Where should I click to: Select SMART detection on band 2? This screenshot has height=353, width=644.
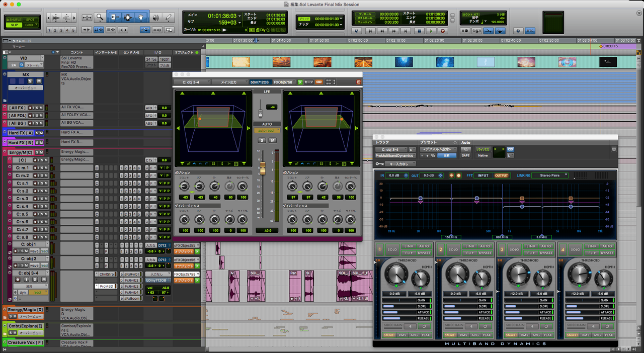[450, 335]
